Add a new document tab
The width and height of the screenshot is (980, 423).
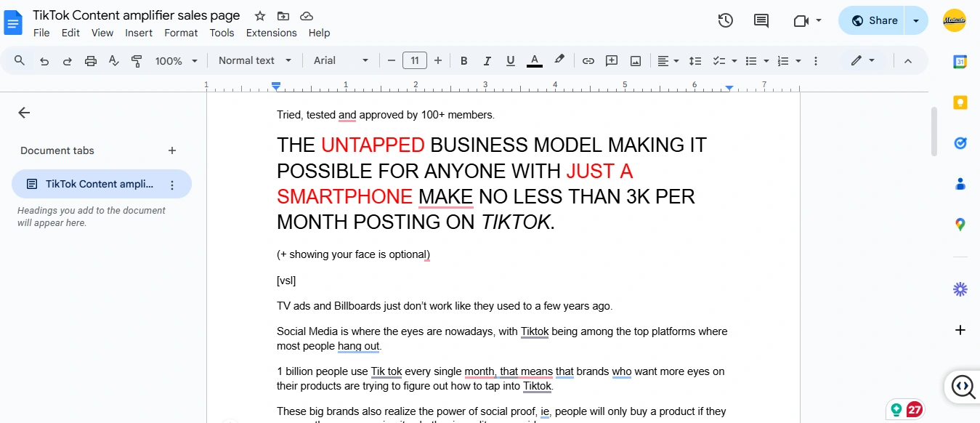pyautogui.click(x=172, y=150)
